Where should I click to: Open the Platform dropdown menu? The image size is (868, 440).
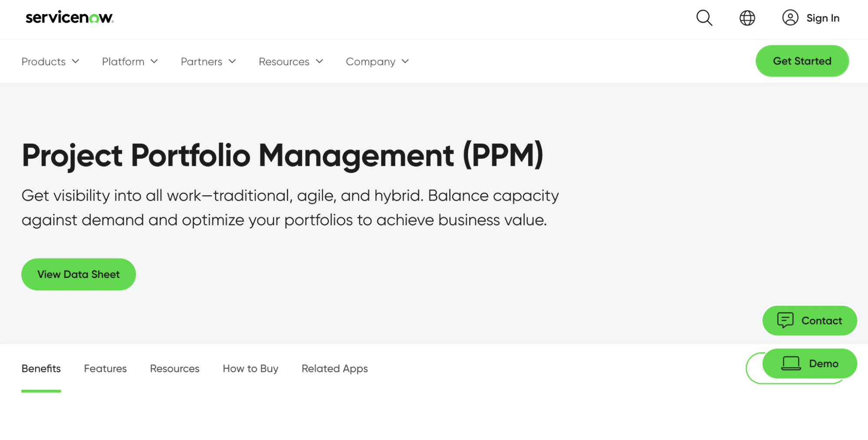(x=130, y=62)
